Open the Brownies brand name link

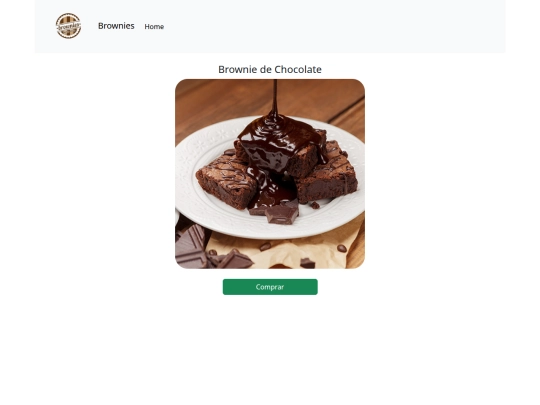tap(116, 26)
